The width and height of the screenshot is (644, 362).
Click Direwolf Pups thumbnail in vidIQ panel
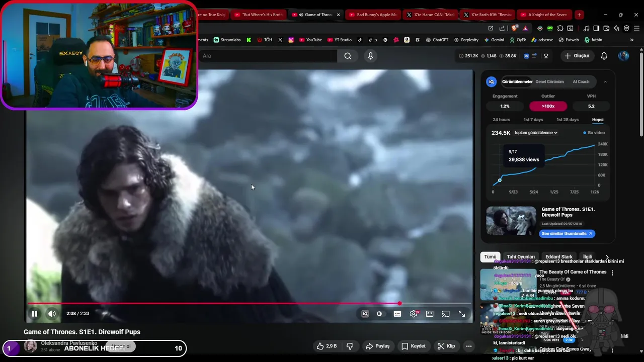point(511,221)
